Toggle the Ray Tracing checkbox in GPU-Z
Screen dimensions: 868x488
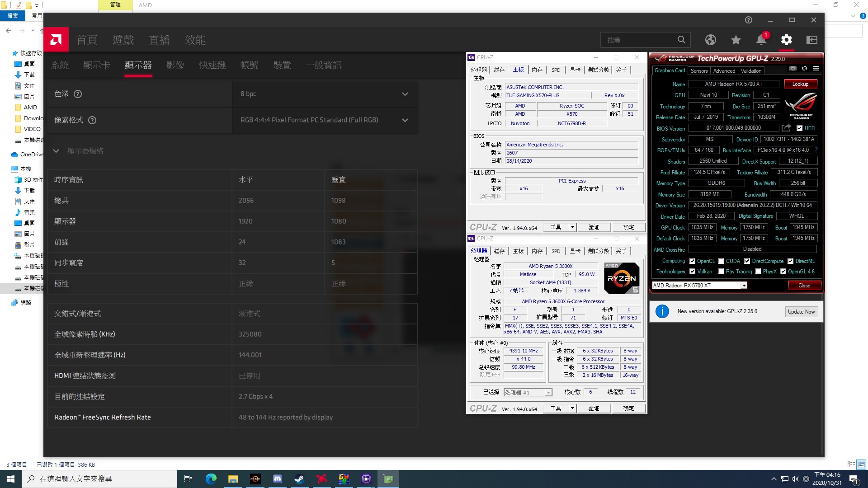[721, 272]
